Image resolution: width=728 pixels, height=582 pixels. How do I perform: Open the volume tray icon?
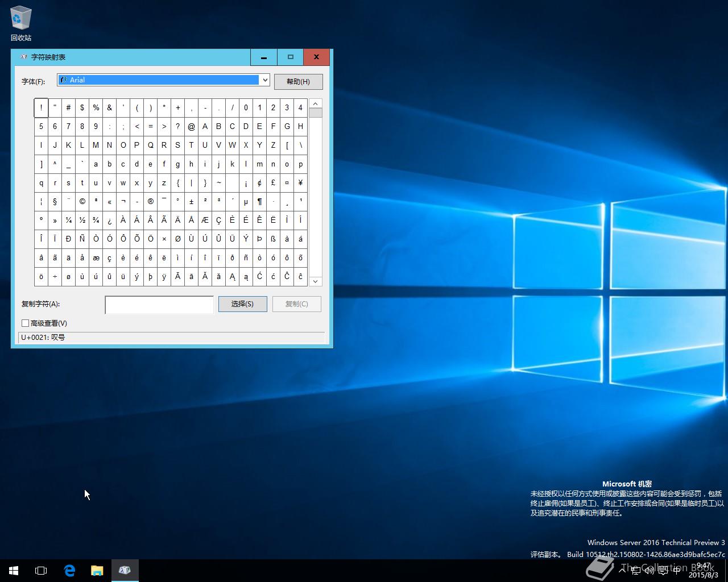649,570
